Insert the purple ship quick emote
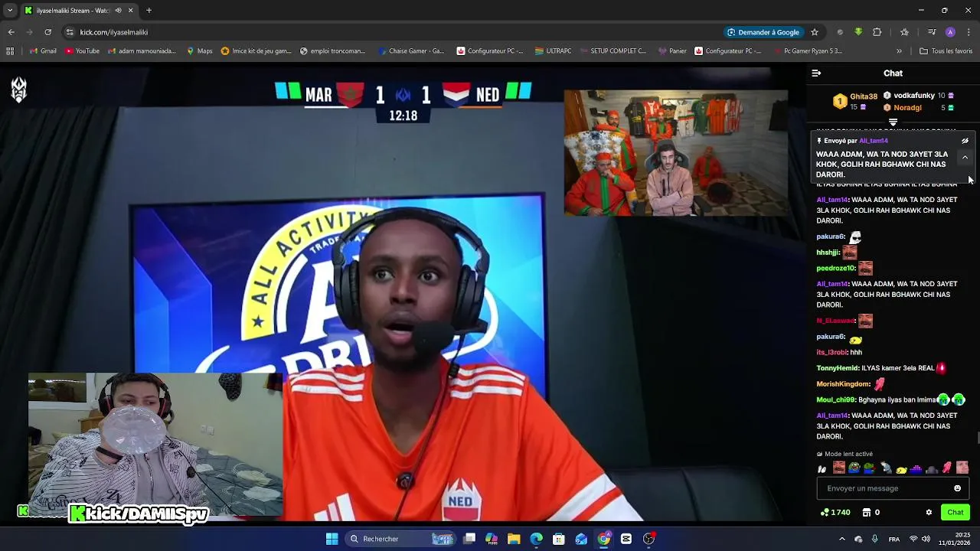This screenshot has width=980, height=551. [x=916, y=468]
